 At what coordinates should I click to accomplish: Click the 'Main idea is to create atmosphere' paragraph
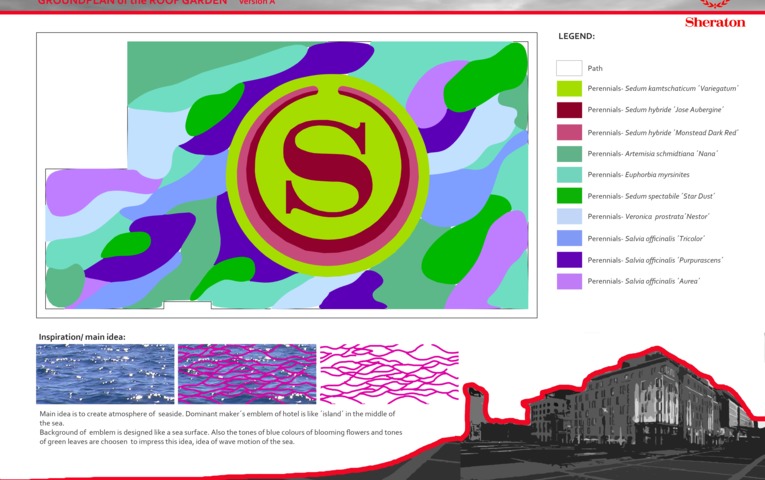click(218, 418)
